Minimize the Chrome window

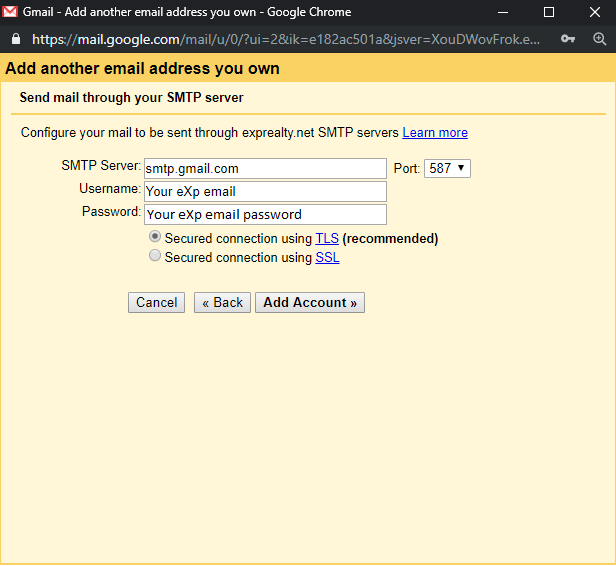coord(503,12)
